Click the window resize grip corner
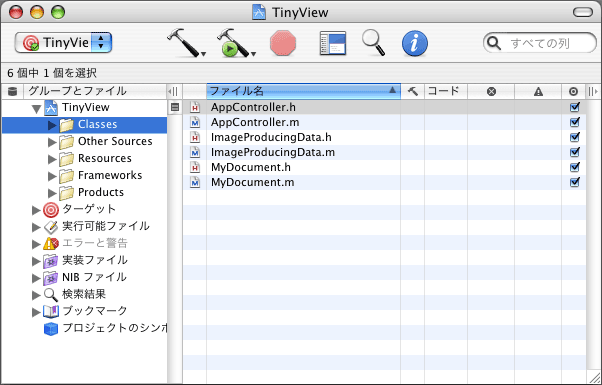 (594, 377)
